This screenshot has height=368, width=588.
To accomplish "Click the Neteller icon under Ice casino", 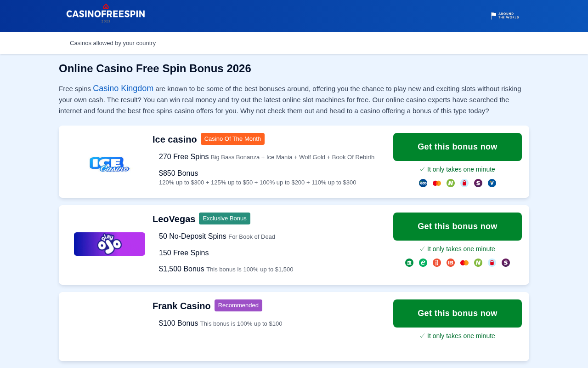I will pos(451,183).
